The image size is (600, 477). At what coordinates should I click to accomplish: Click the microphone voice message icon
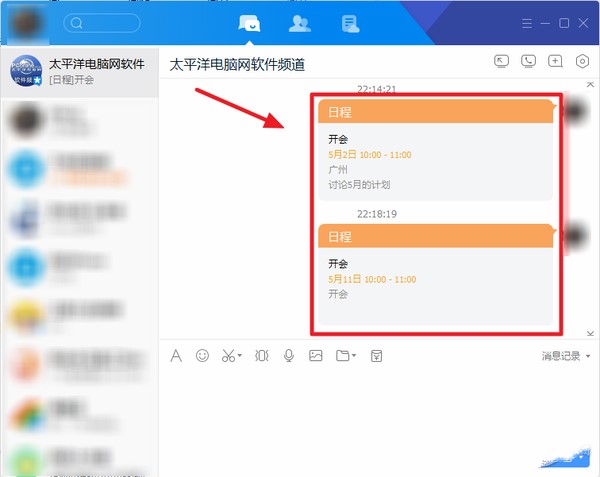[289, 355]
